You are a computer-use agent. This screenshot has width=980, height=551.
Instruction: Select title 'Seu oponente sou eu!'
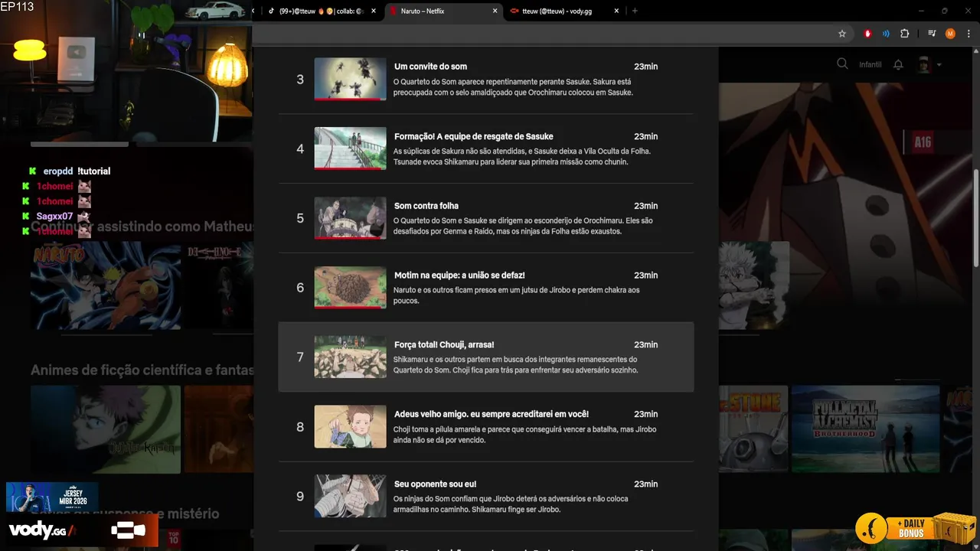coord(435,484)
